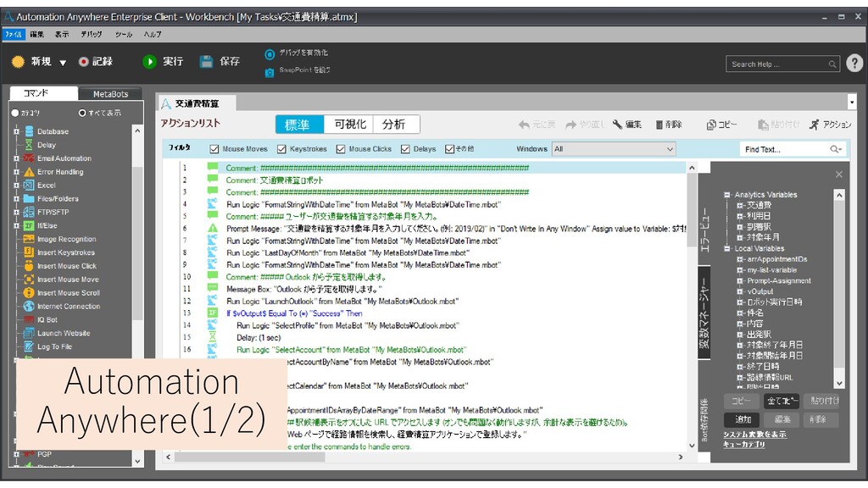Viewport: 868px width, 488px height.
Task: Click the Copy icon in action toolbar
Action: coord(711,125)
